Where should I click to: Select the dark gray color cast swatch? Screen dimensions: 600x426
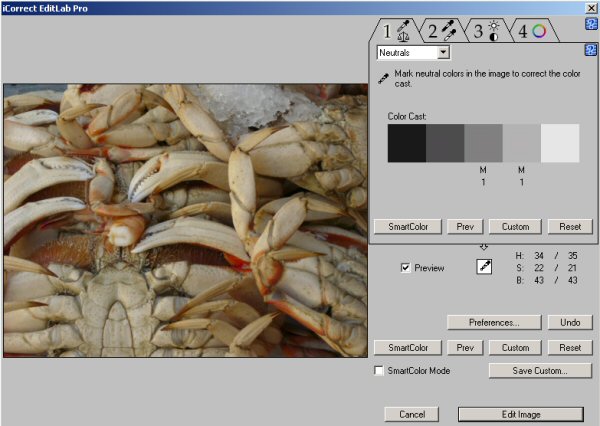click(445, 143)
